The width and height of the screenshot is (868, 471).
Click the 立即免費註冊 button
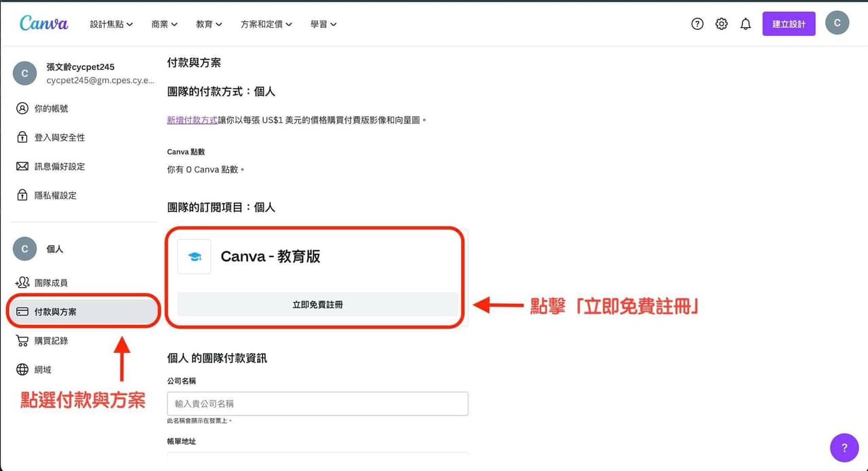coord(317,305)
